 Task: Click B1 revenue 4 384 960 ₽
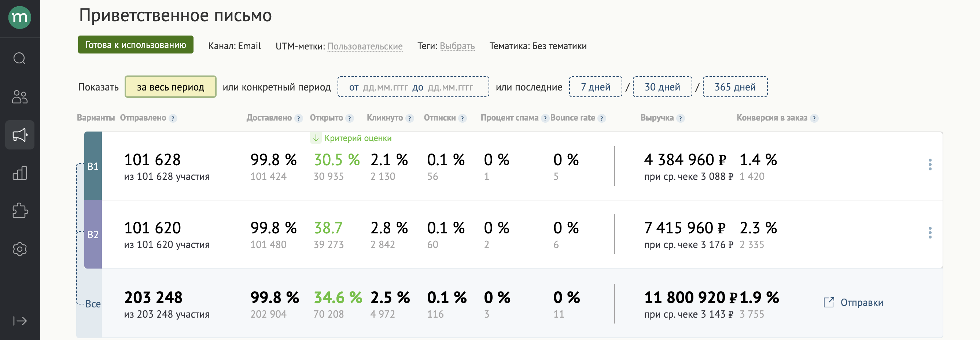click(x=685, y=160)
